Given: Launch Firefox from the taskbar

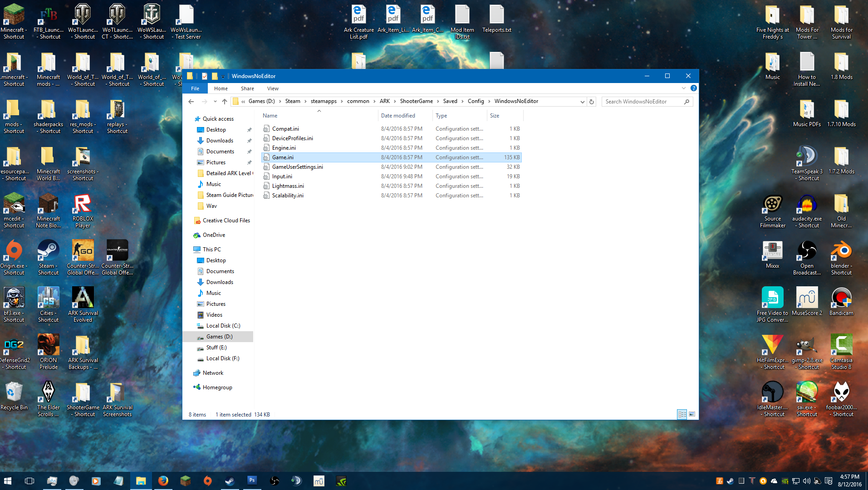Looking at the screenshot, I should [x=163, y=481].
